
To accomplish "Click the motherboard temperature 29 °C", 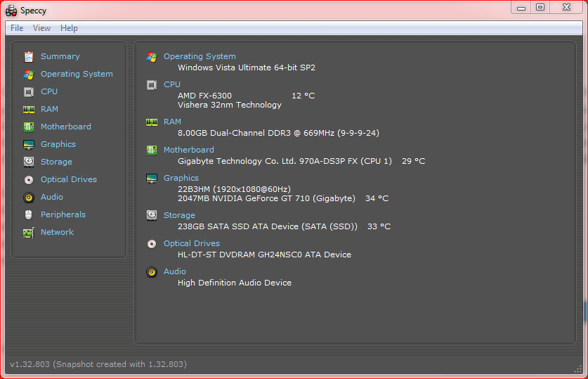I will [414, 161].
